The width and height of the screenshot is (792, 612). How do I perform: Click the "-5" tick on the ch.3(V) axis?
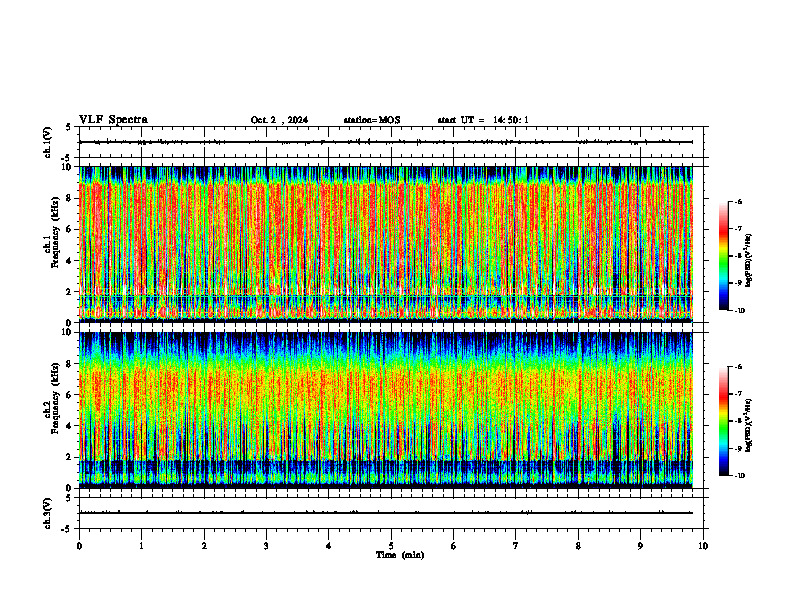point(67,529)
